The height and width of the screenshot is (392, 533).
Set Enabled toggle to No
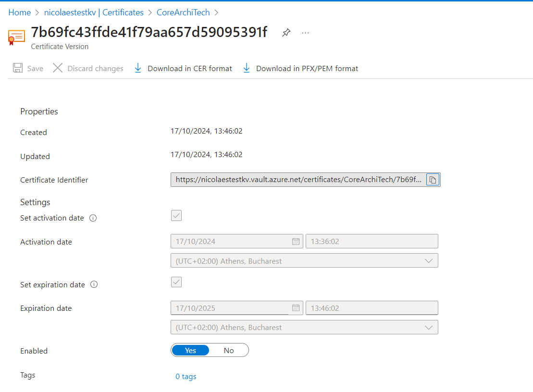(x=229, y=350)
